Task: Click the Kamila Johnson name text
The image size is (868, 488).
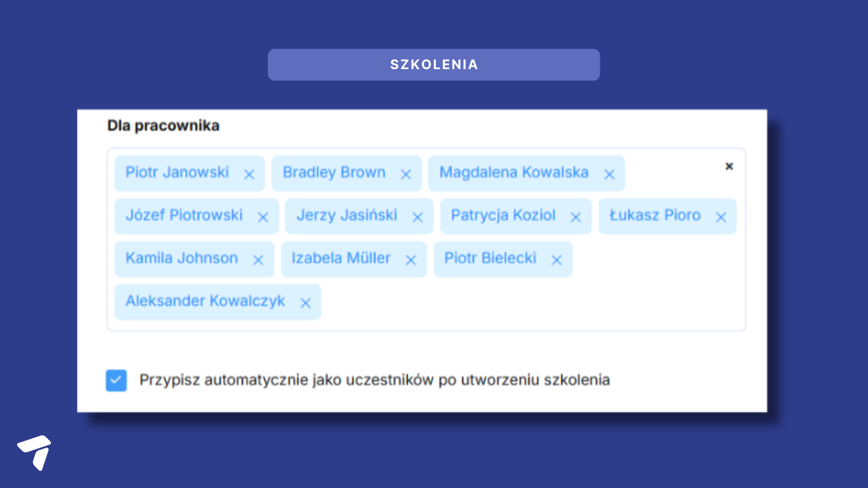Action: [x=182, y=258]
